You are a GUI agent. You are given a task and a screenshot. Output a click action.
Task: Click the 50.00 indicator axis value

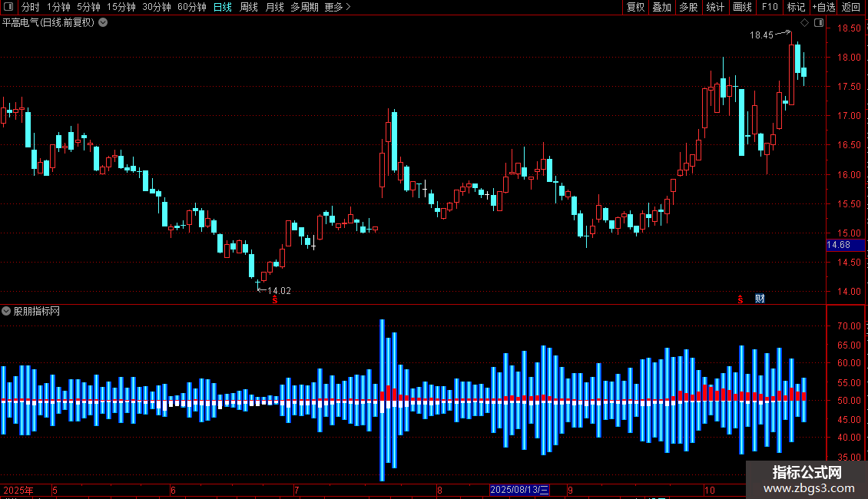point(849,401)
